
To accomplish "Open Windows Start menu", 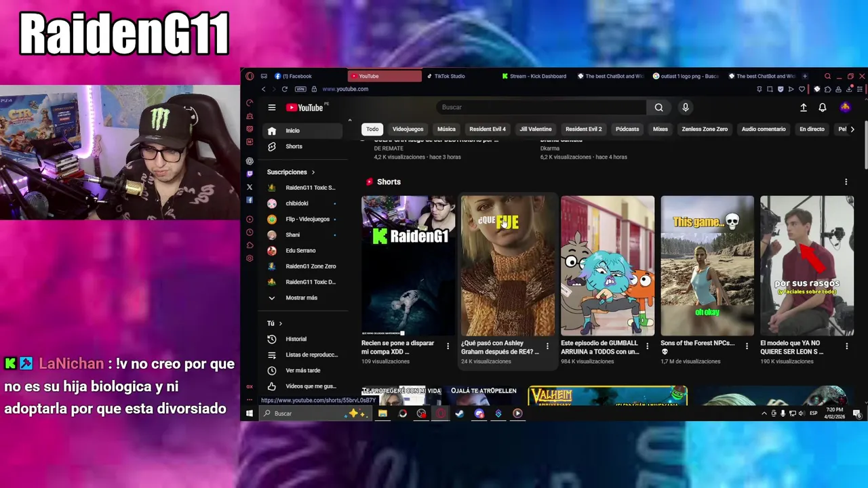I will [250, 413].
